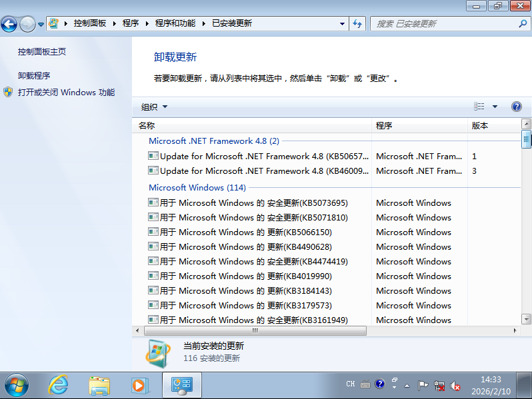The width and height of the screenshot is (532, 399).
Task: Click the icon of update KB4490628
Action: 153,246
